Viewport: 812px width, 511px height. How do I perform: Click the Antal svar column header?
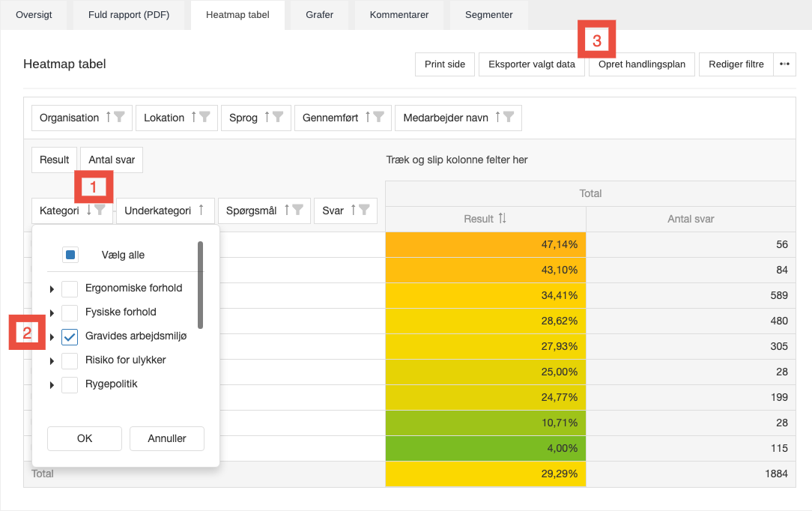coord(691,219)
